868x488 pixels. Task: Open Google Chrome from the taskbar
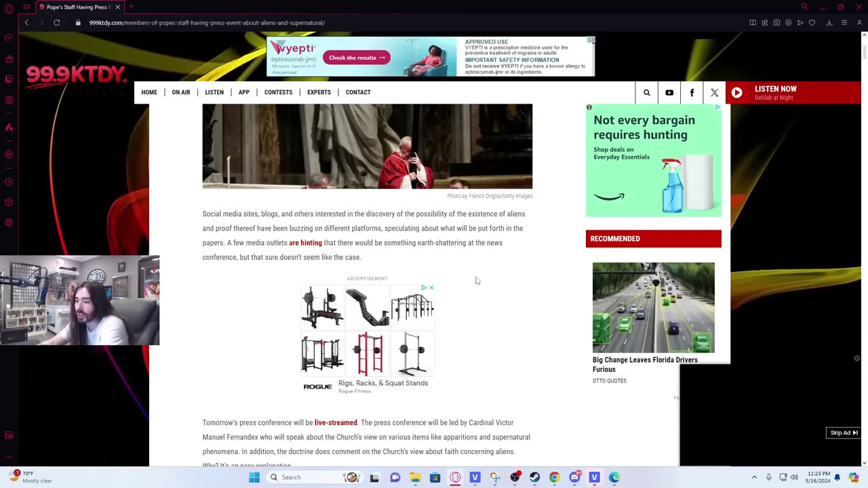coord(554,477)
